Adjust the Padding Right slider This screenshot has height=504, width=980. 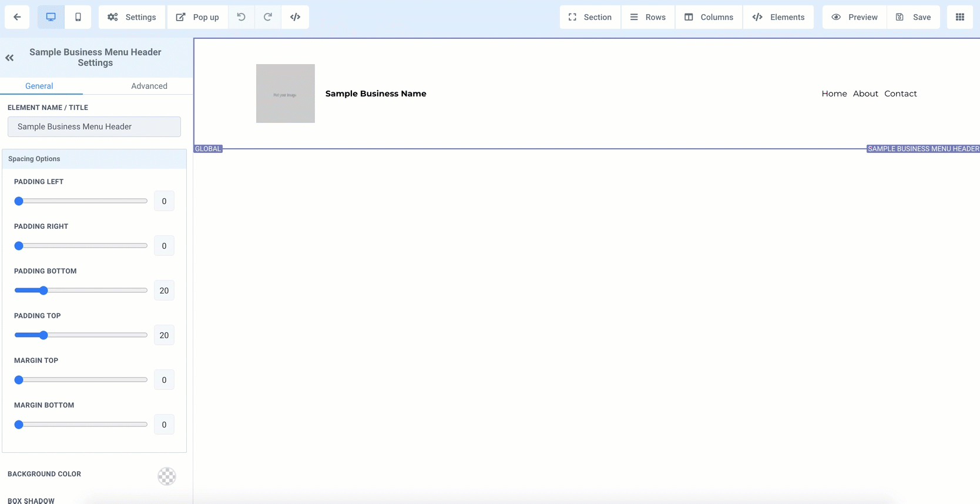click(x=81, y=246)
